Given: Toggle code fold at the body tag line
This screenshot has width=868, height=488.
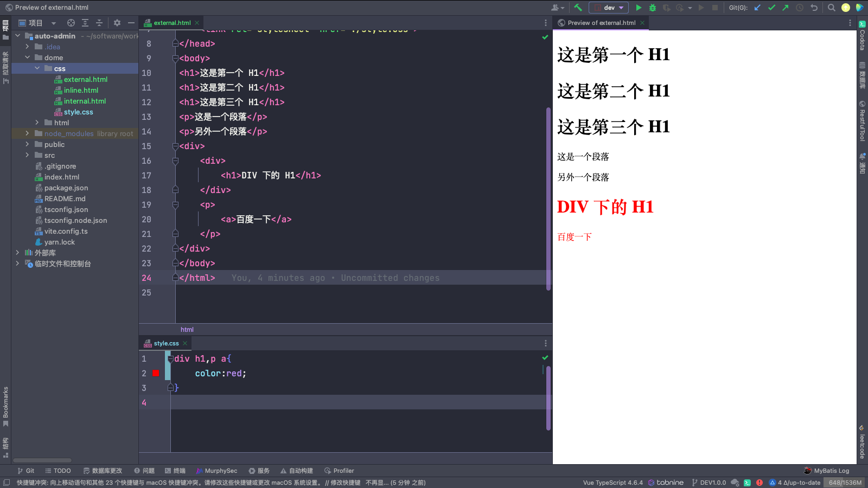Looking at the screenshot, I should (x=175, y=59).
